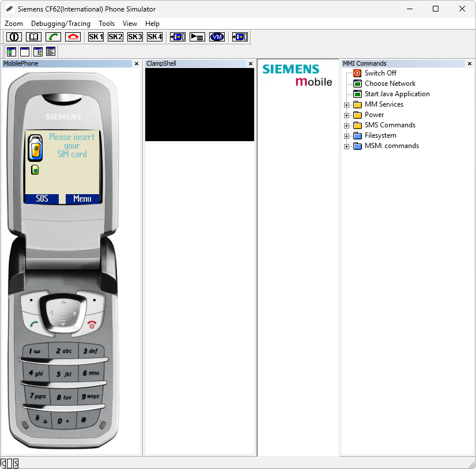Select the MM Services tree label
Image resolution: width=476 pixels, height=469 pixels.
[x=384, y=104]
